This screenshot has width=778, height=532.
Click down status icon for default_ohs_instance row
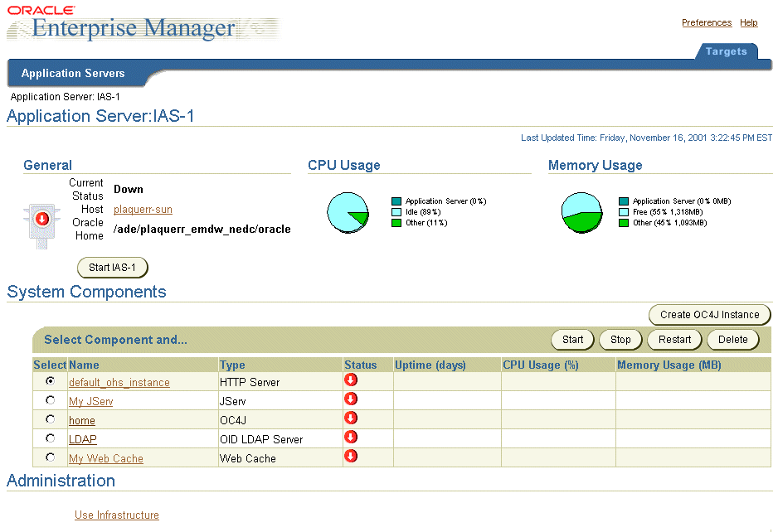(351, 380)
